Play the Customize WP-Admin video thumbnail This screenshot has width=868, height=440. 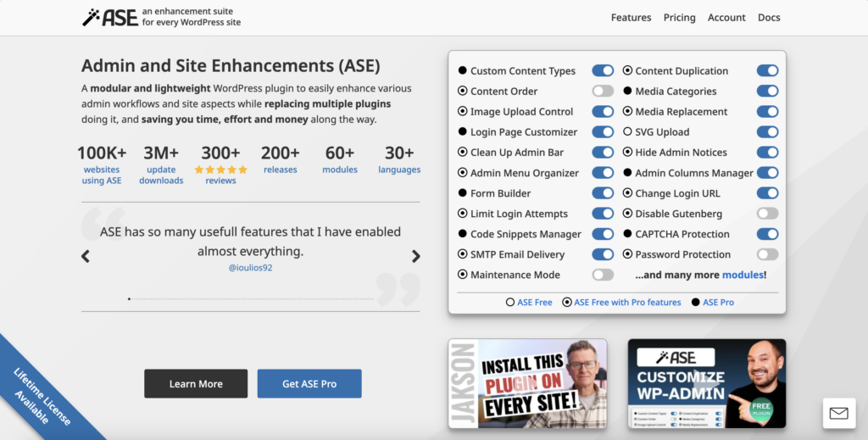click(707, 383)
